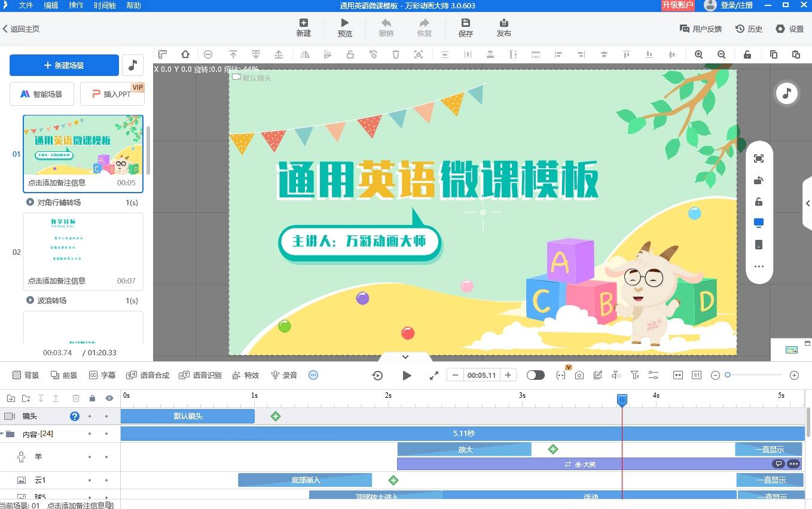This screenshot has height=509, width=812.
Task: Click the 录音 microphone recording tool
Action: click(x=284, y=375)
